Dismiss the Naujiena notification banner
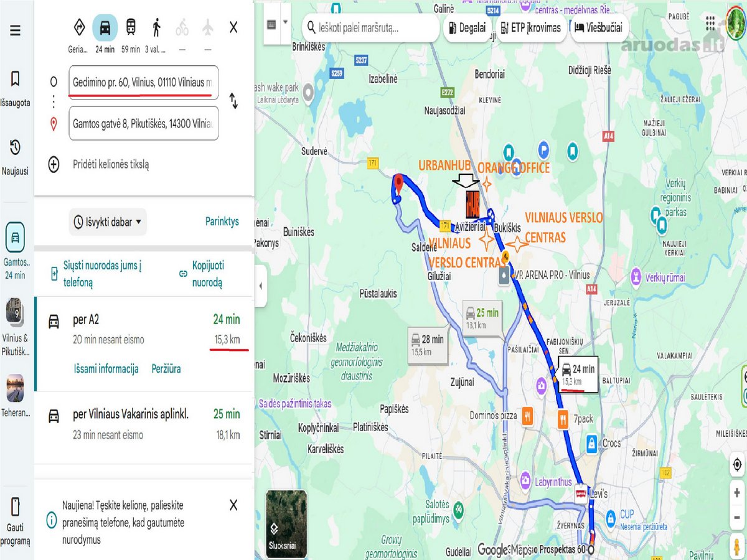The width and height of the screenshot is (747, 560). pyautogui.click(x=233, y=505)
